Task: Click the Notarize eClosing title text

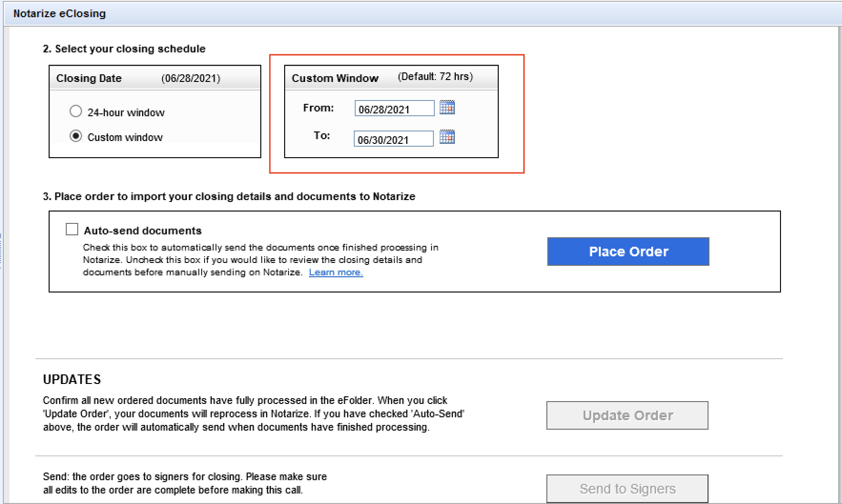Action: click(60, 13)
